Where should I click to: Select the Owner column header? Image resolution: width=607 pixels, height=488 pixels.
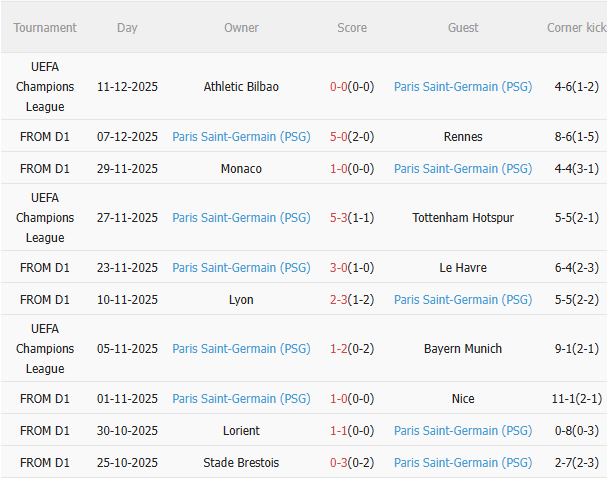pyautogui.click(x=241, y=28)
